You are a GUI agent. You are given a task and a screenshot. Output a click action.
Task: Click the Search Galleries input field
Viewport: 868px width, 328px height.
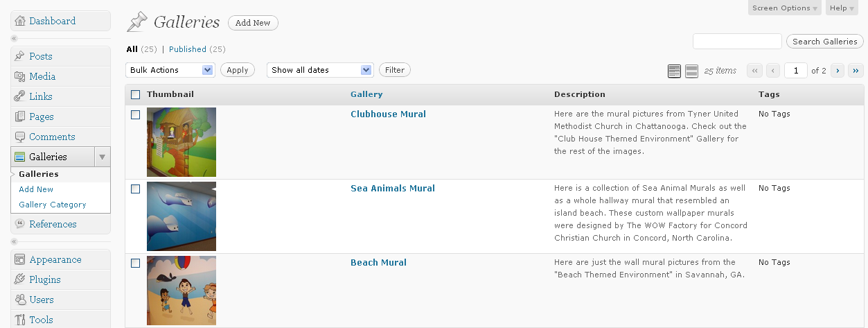tap(737, 42)
